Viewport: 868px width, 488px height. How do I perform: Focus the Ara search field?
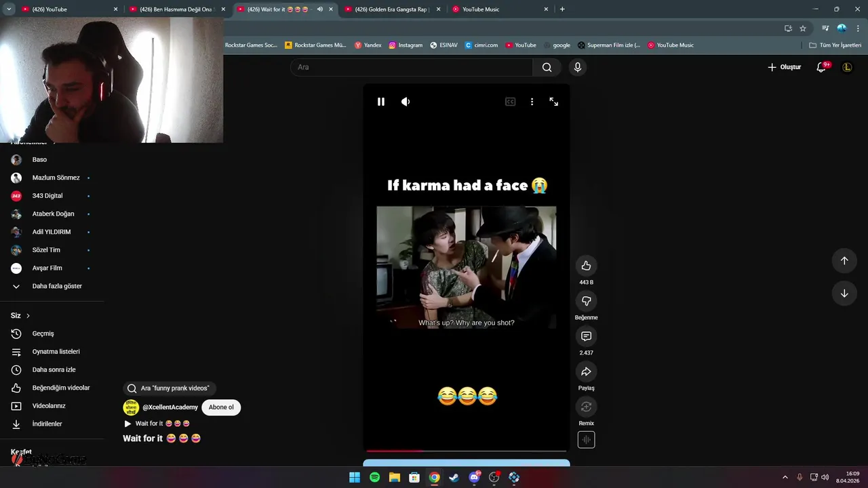click(x=412, y=67)
